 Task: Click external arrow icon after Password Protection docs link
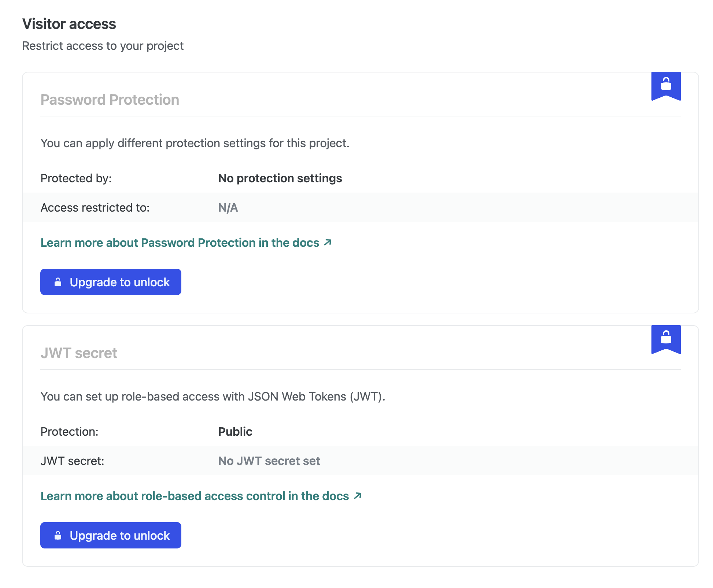[x=328, y=242]
